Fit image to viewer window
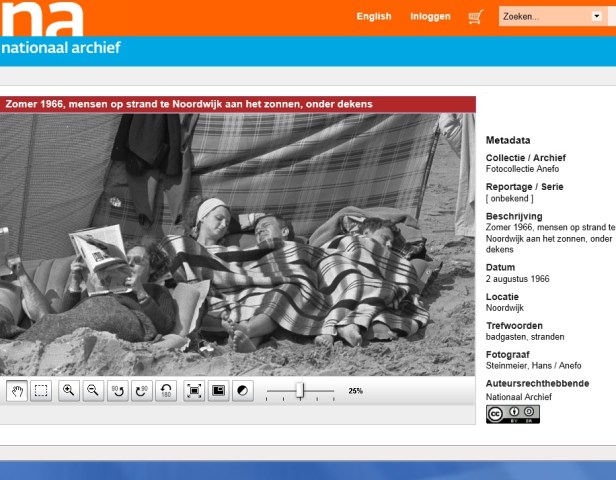The image size is (616, 480). (x=194, y=391)
